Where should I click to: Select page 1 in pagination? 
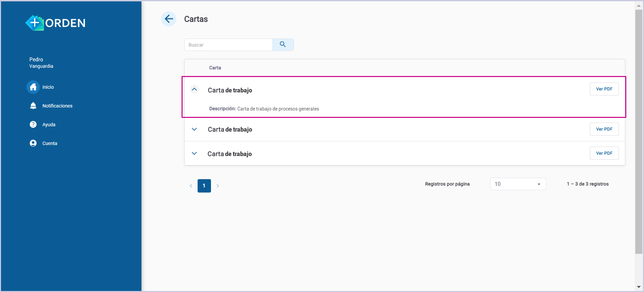(x=204, y=186)
